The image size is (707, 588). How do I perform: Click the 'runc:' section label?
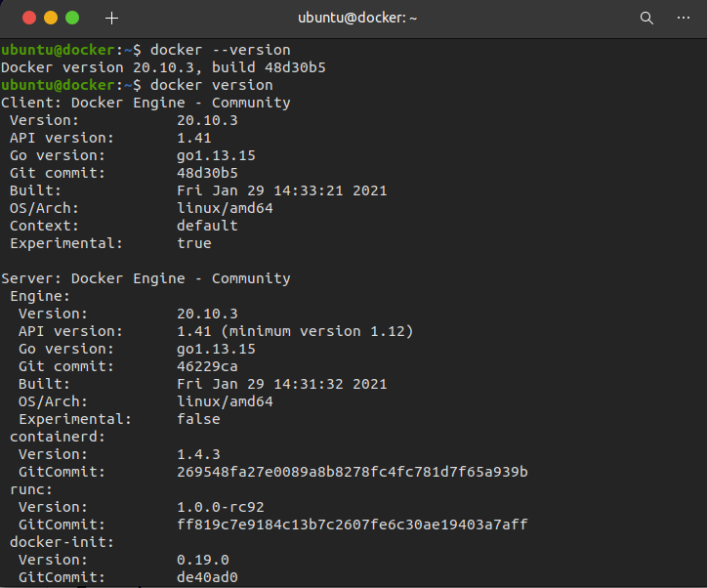[31, 489]
